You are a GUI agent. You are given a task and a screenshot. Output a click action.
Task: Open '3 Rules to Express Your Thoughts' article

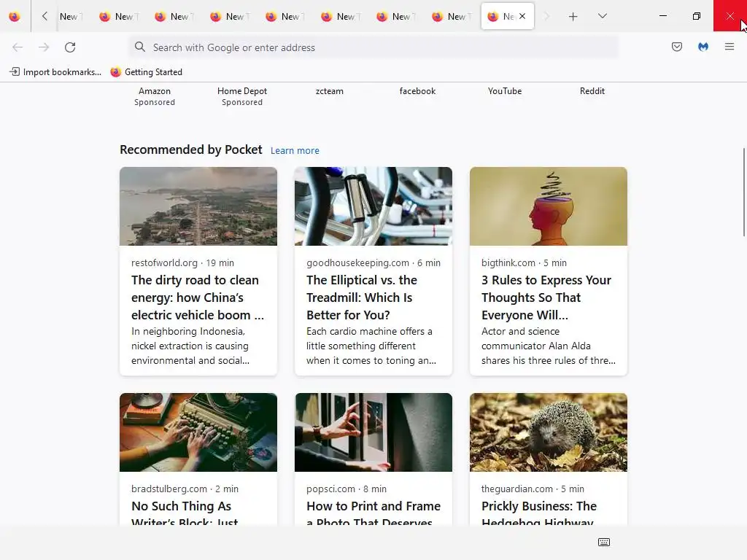[x=546, y=297]
